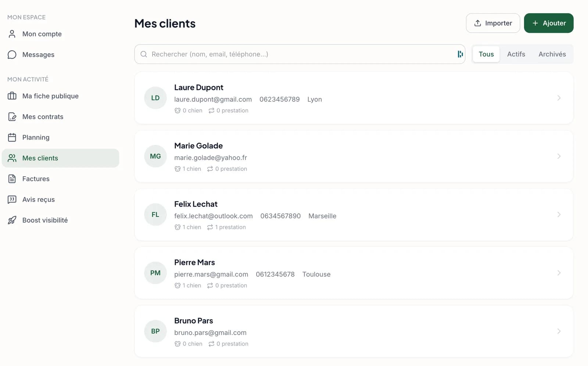Click email pierre.mars@gmail.com

pyautogui.click(x=211, y=274)
